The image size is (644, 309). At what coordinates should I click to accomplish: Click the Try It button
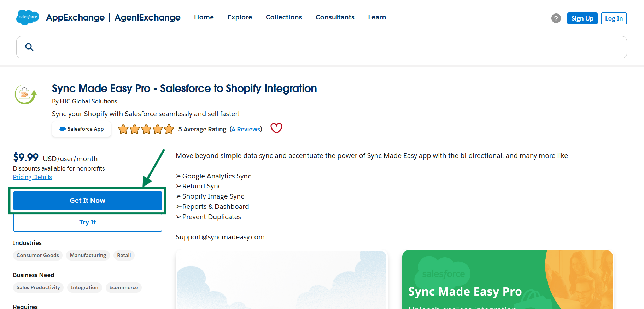(x=88, y=222)
